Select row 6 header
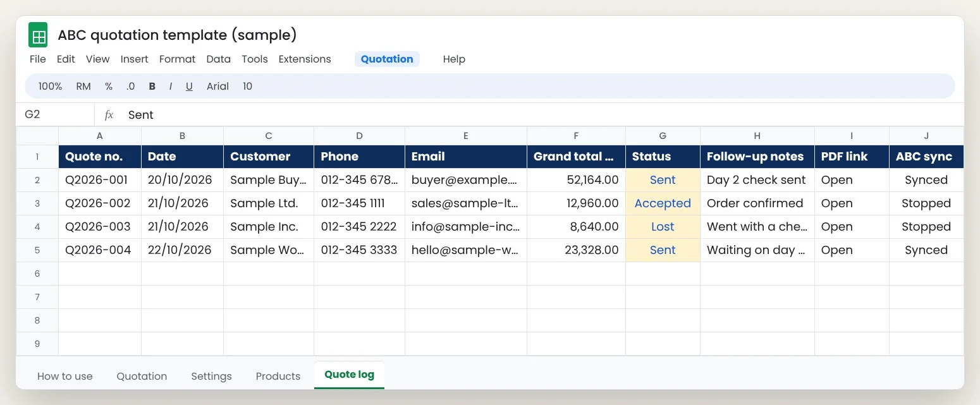This screenshot has width=980, height=405. coord(37,274)
